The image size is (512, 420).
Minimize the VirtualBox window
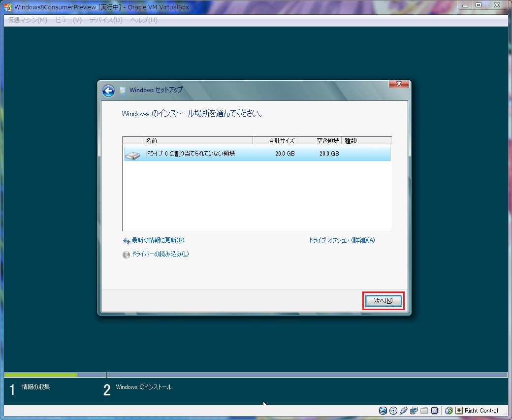465,5
